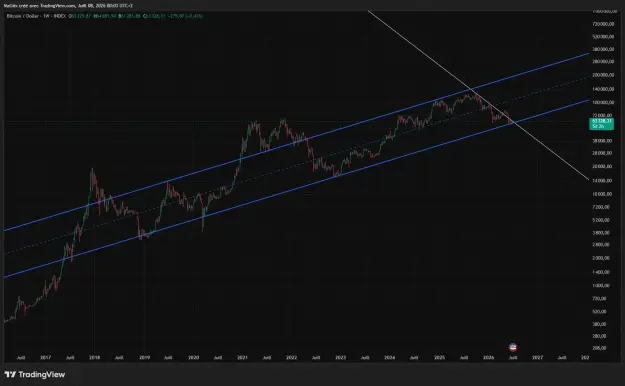Click the 2018 label on time axis
This screenshot has height=386, width=625.
pos(94,358)
